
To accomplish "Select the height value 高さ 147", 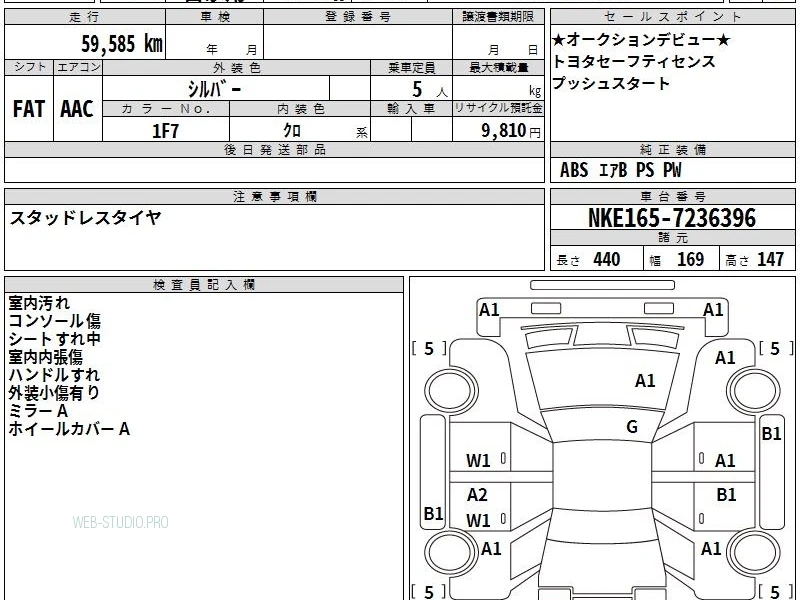I will [754, 259].
